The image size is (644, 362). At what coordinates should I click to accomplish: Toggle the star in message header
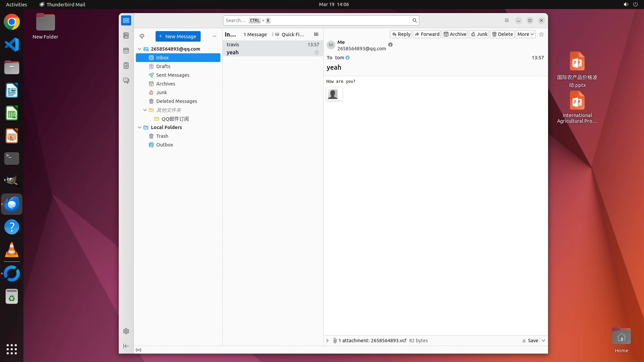pos(541,34)
